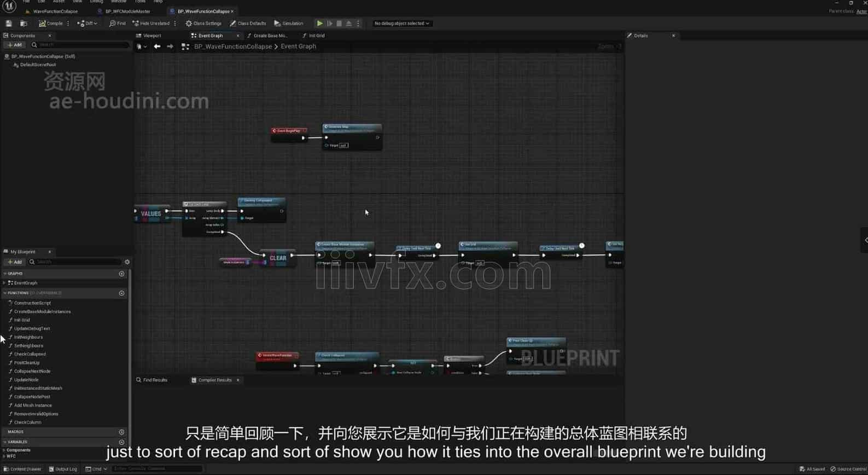Image resolution: width=868 pixels, height=475 pixels.
Task: Open the Cmd console type dropdown
Action: (96, 469)
